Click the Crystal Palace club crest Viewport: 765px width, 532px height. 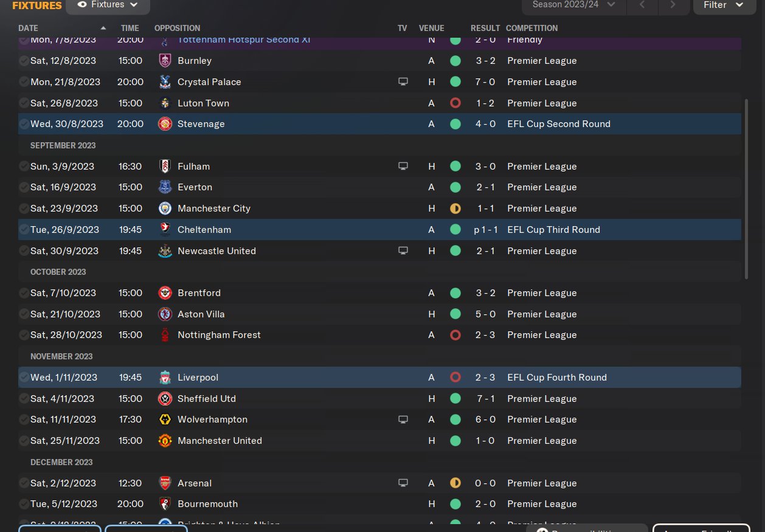coord(165,82)
